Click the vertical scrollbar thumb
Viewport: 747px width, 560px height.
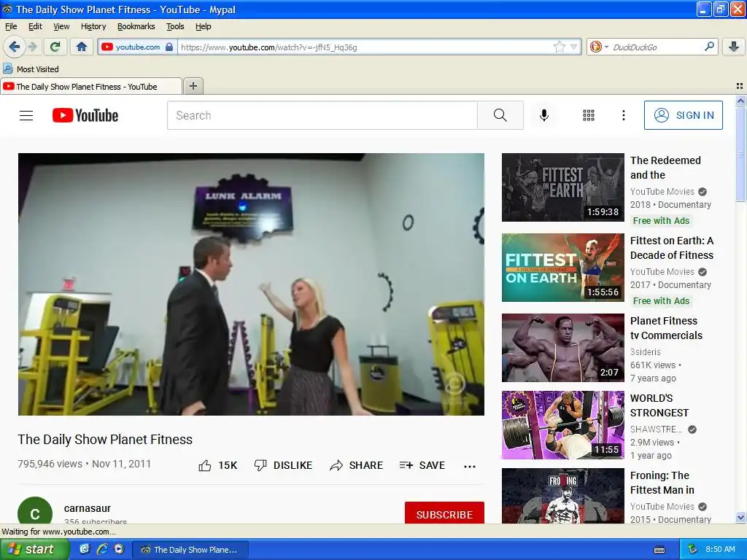(740, 155)
